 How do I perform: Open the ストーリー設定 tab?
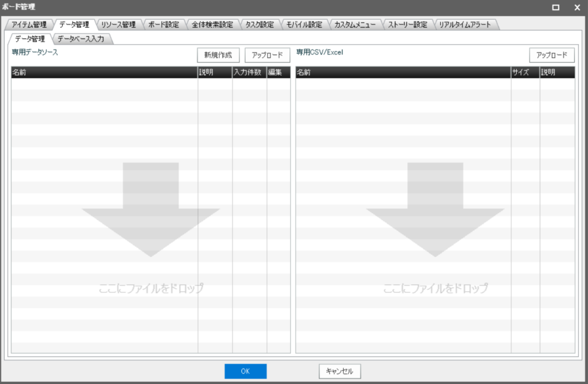(x=407, y=25)
